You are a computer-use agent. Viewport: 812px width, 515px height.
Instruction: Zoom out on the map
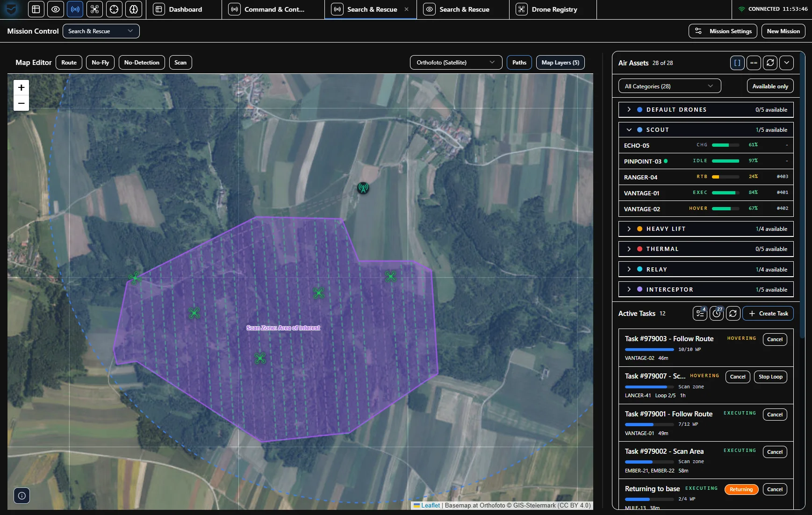(x=22, y=103)
